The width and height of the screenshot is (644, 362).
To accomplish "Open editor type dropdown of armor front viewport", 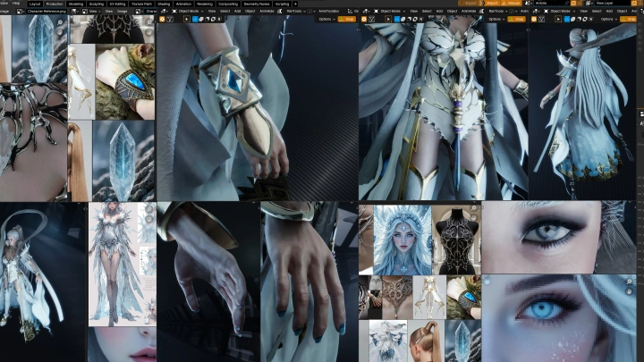I will pos(366,12).
